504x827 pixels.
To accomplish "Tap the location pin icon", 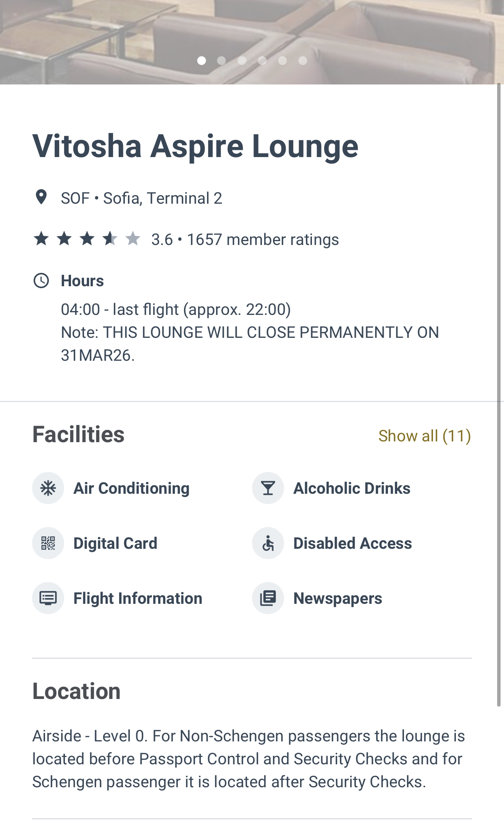I will point(41,197).
